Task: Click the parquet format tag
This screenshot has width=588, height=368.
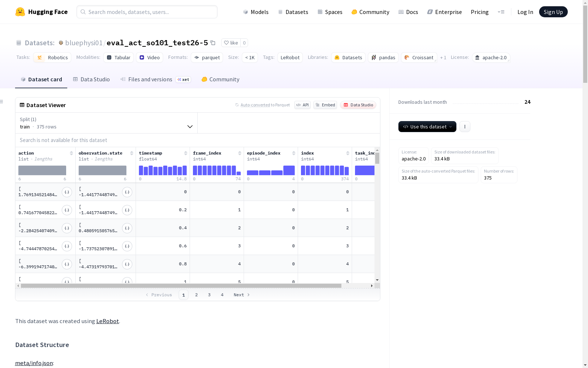Action: click(x=207, y=57)
